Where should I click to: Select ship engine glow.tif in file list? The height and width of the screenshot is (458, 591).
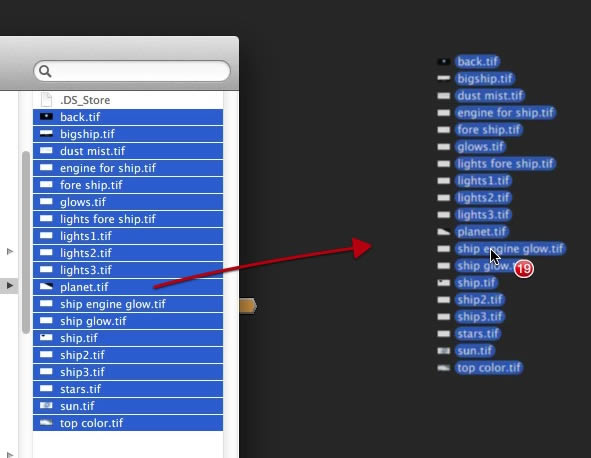[128, 304]
